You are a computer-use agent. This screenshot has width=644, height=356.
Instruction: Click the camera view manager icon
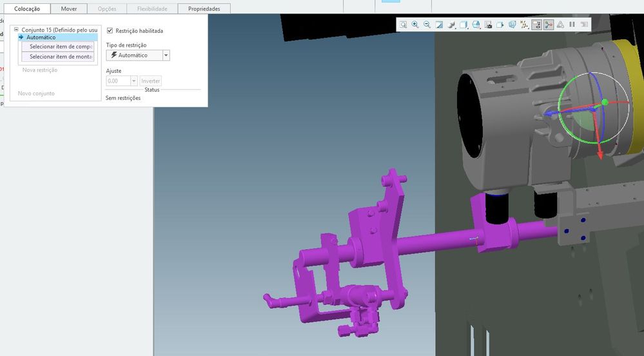(488, 25)
